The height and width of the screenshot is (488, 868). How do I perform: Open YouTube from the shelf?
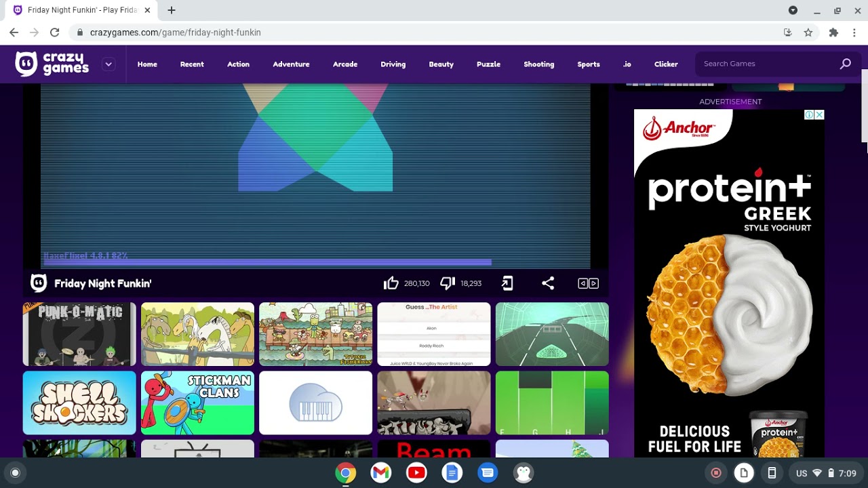[x=416, y=473]
